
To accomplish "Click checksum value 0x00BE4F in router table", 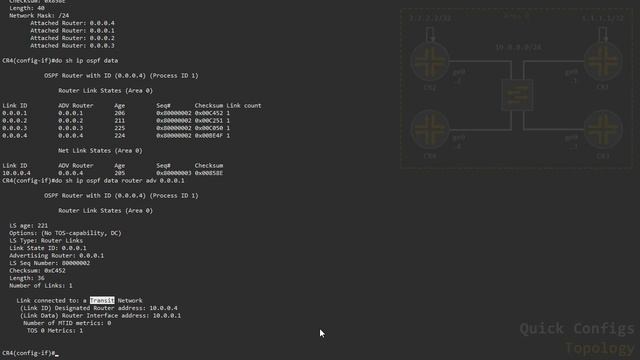I will 209,136.
